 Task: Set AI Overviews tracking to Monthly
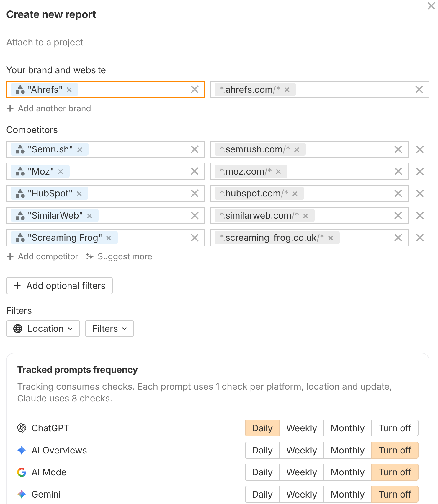(348, 450)
